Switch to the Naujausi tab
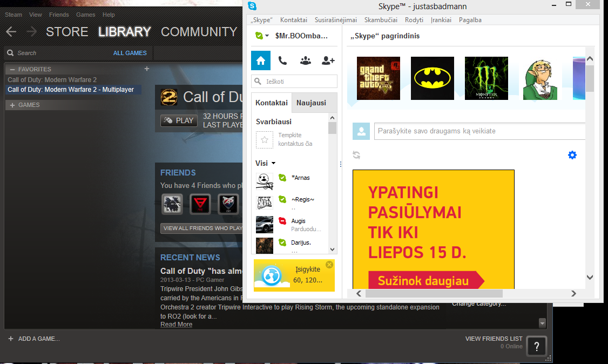 coord(312,103)
